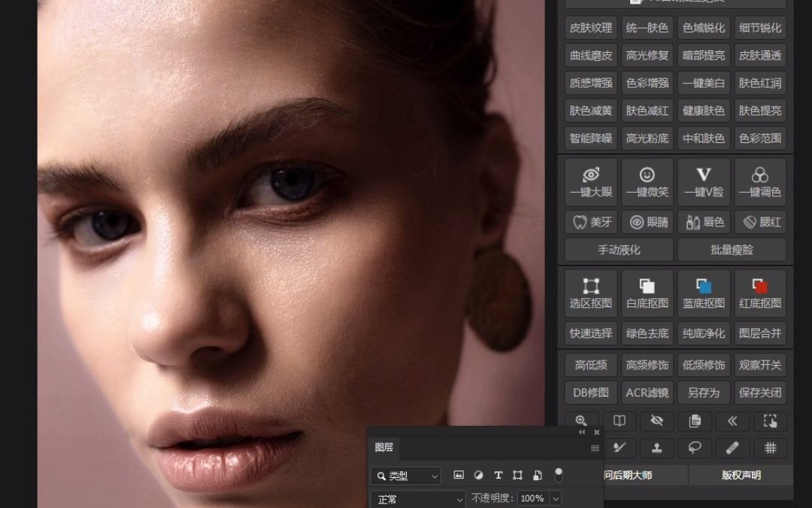
Task: Filter layers by type (T) layers
Action: (x=498, y=475)
